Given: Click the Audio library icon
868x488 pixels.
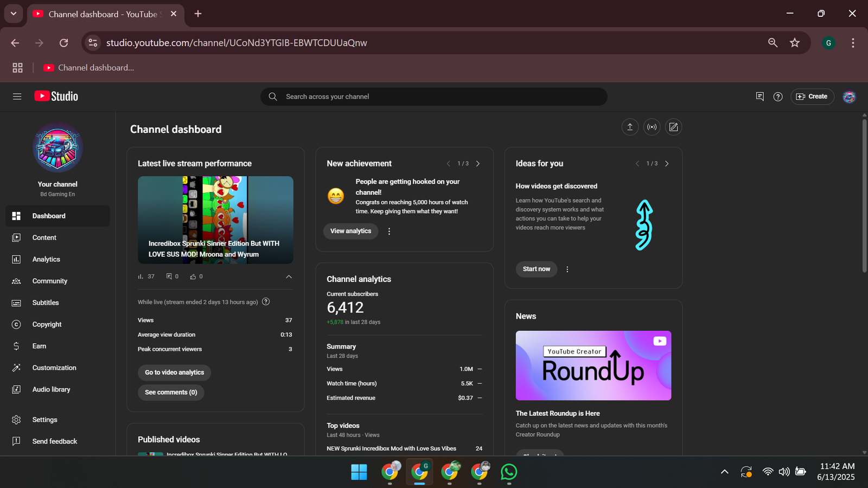Looking at the screenshot, I should 16,389.
